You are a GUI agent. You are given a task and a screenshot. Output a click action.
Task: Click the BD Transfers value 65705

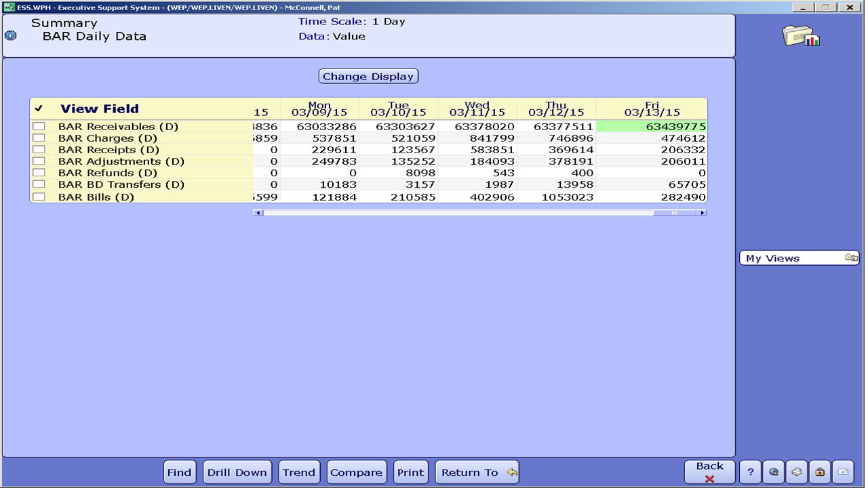pos(687,184)
